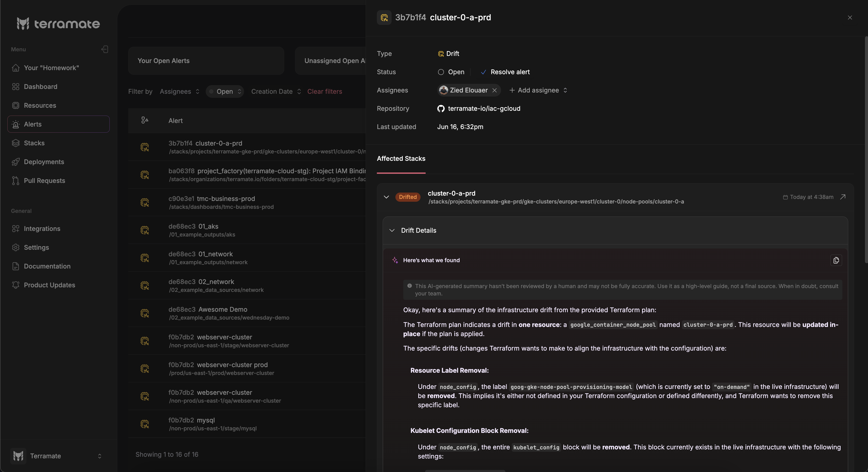Click the Pull Requests icon
Image resolution: width=868 pixels, height=472 pixels.
click(15, 181)
